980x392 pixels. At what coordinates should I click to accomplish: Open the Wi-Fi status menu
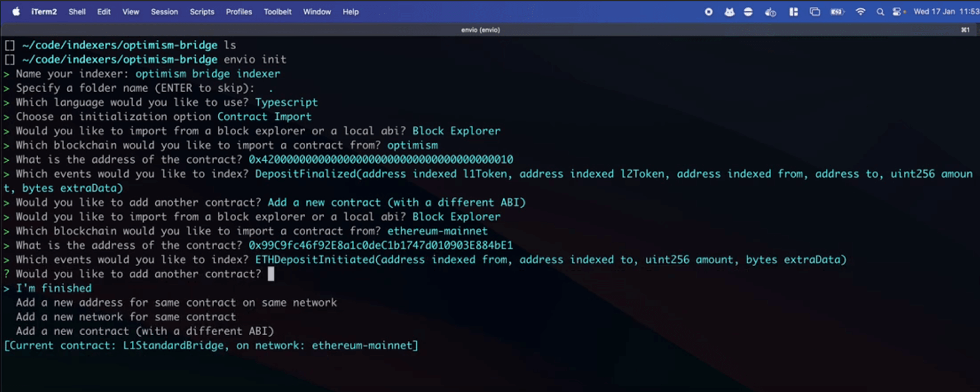point(860,12)
